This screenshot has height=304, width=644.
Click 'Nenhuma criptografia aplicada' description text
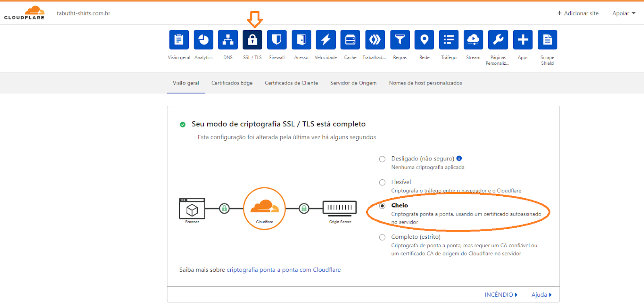click(428, 167)
